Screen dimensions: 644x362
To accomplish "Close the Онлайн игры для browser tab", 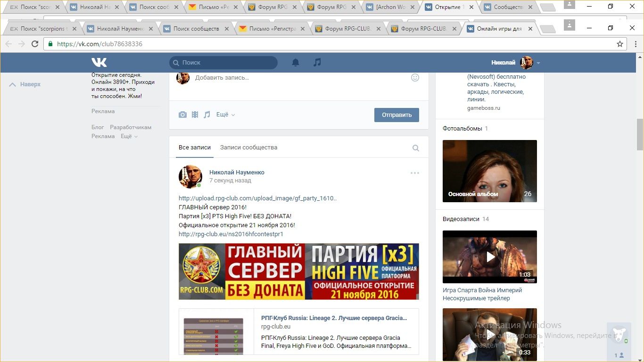I will pos(530,29).
